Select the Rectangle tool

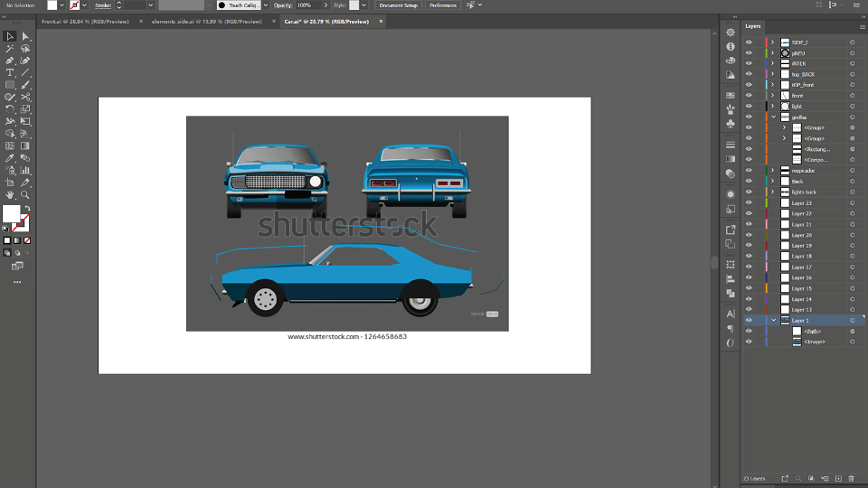click(9, 85)
